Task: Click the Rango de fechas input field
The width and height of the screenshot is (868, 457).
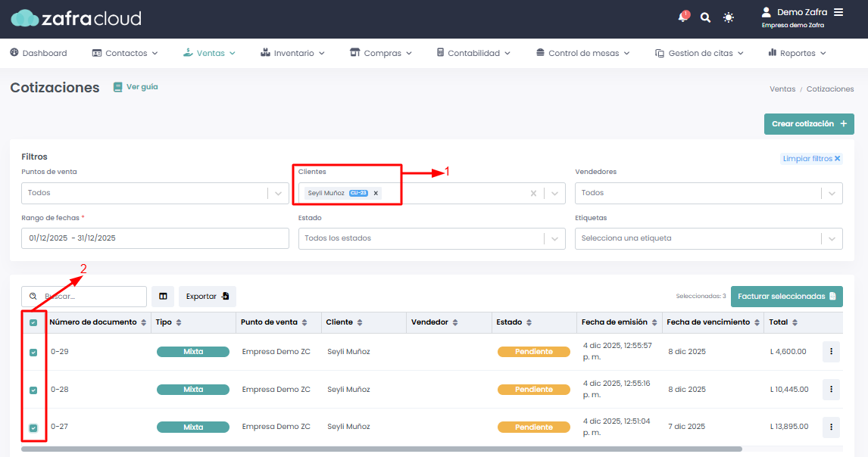Action: point(155,238)
